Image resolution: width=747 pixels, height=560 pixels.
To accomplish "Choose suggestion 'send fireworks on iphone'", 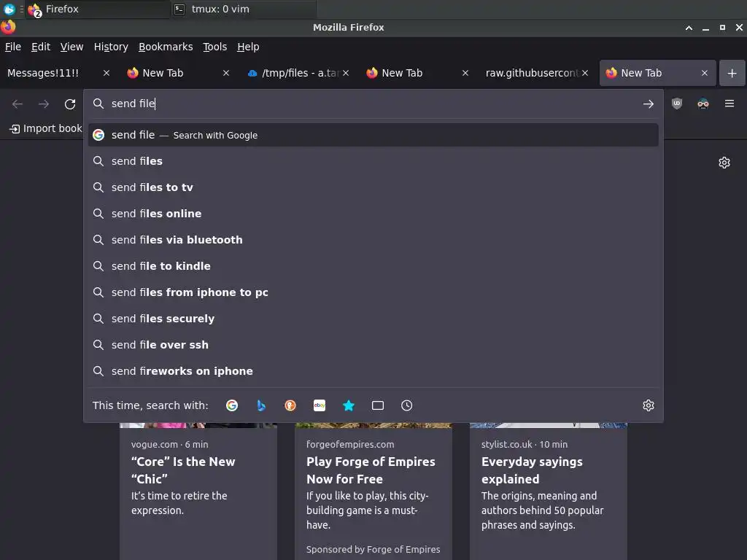I will click(x=373, y=370).
